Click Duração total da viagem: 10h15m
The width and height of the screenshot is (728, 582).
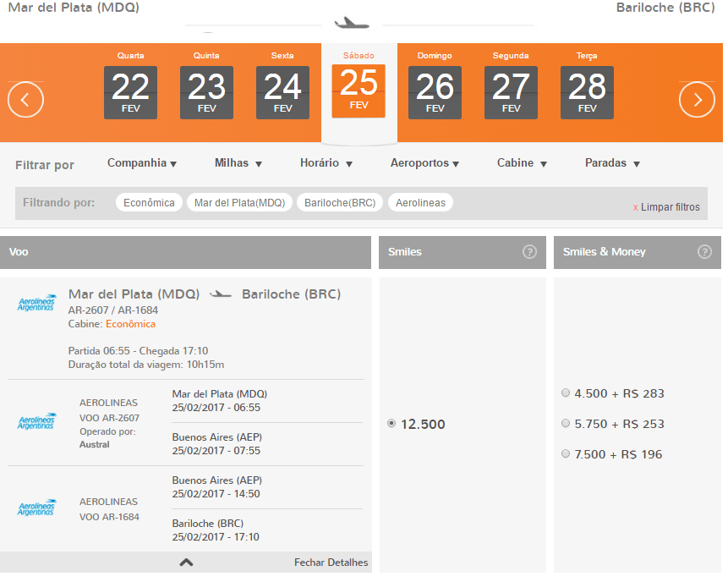[x=146, y=365]
